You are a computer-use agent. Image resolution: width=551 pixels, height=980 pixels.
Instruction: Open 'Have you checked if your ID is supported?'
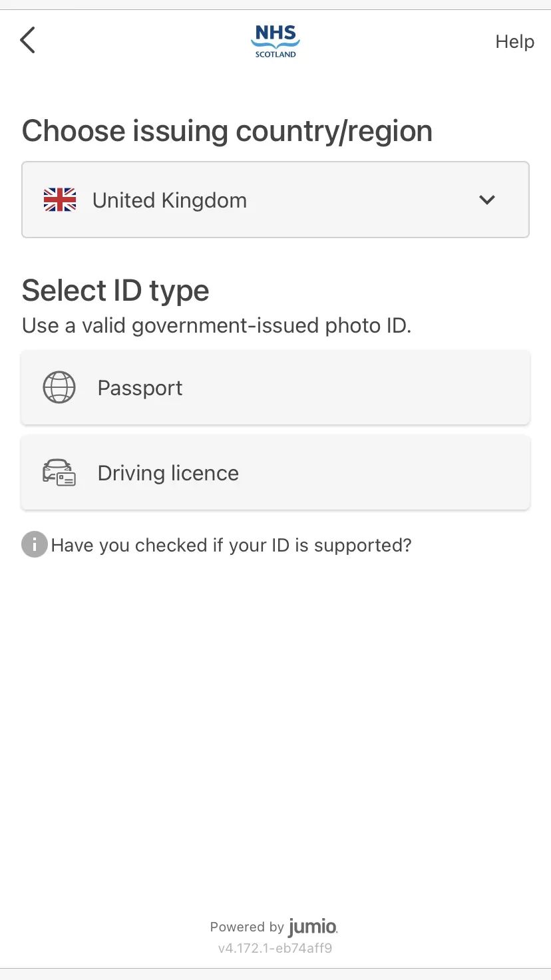(x=231, y=546)
